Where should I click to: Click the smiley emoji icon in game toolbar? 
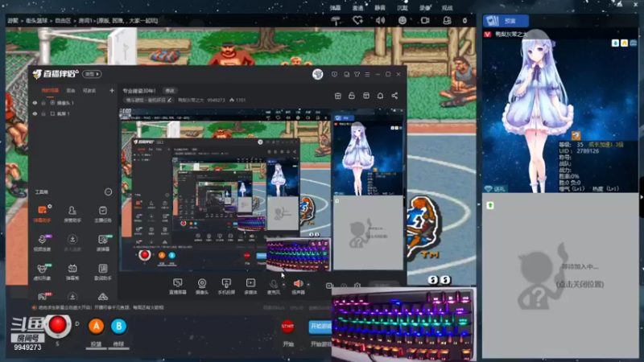pos(402,20)
